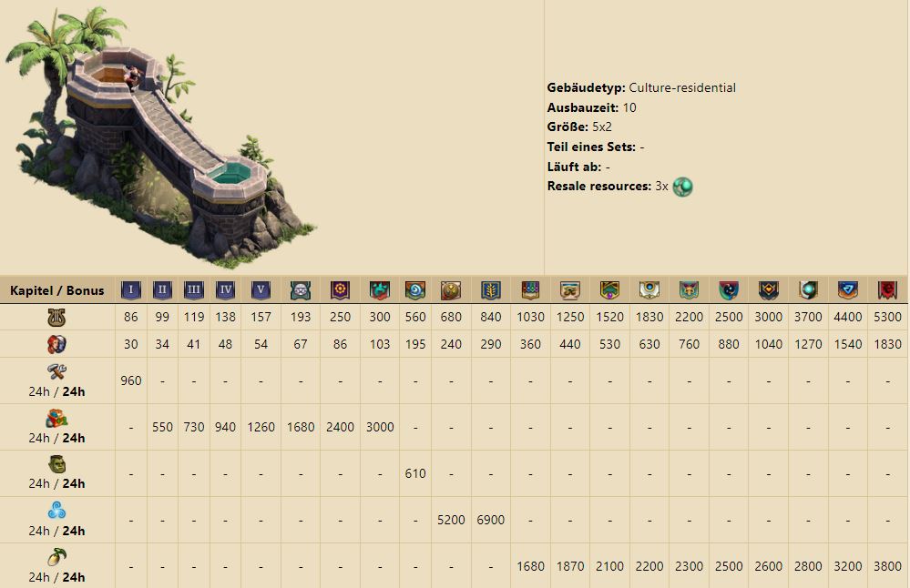The image size is (910, 588).
Task: Select the chapter I shield badge
Action: point(131,290)
